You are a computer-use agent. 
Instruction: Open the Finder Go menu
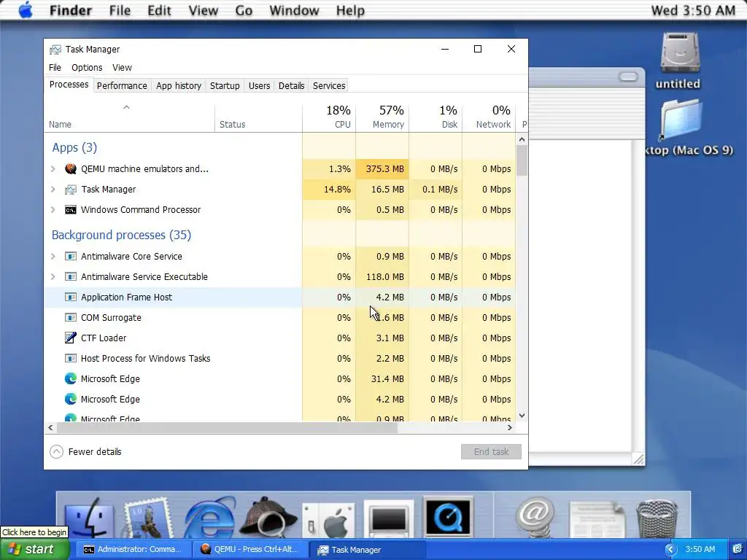pos(244,10)
